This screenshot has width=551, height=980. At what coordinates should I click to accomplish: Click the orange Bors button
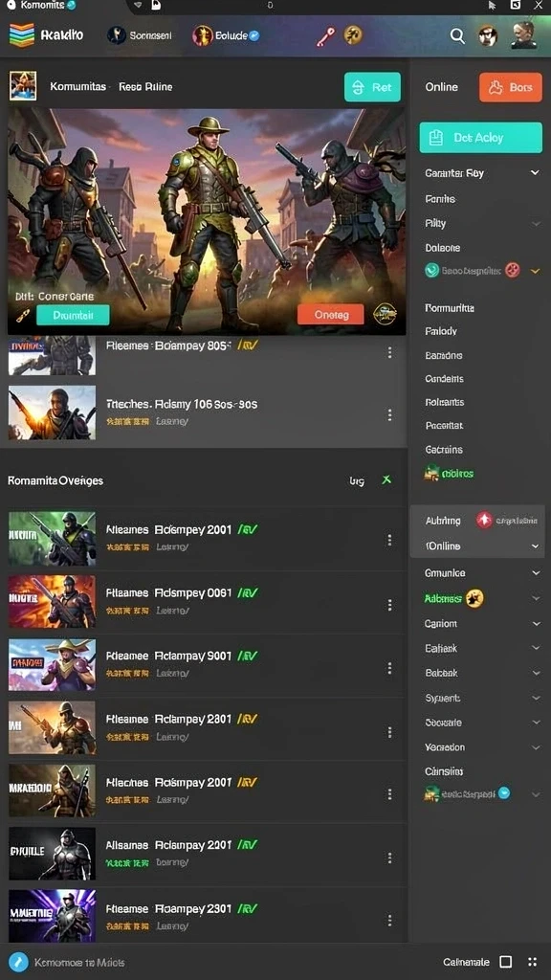click(511, 87)
